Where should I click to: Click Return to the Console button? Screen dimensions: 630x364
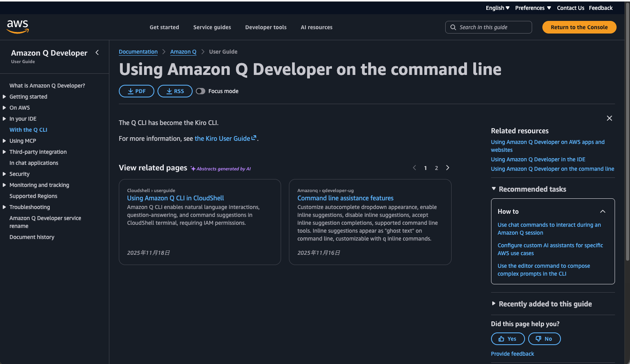click(x=579, y=27)
